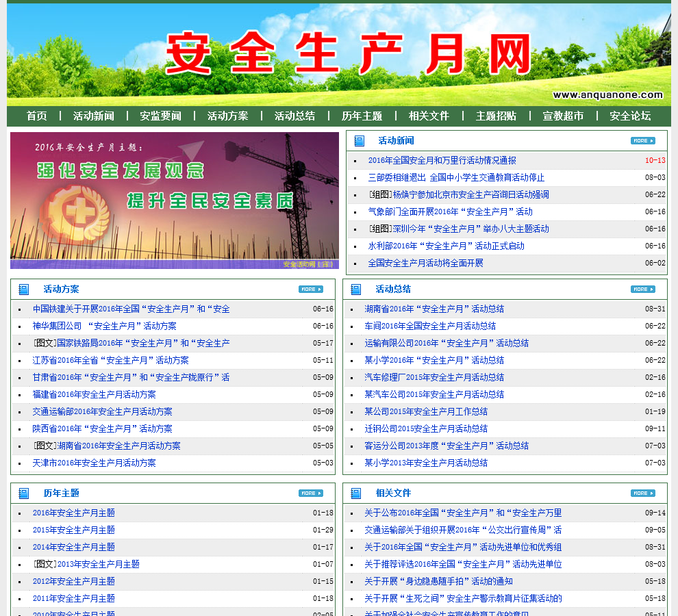Open 2016年安全生产月主题 link
This screenshot has height=616, width=678.
pyautogui.click(x=74, y=513)
